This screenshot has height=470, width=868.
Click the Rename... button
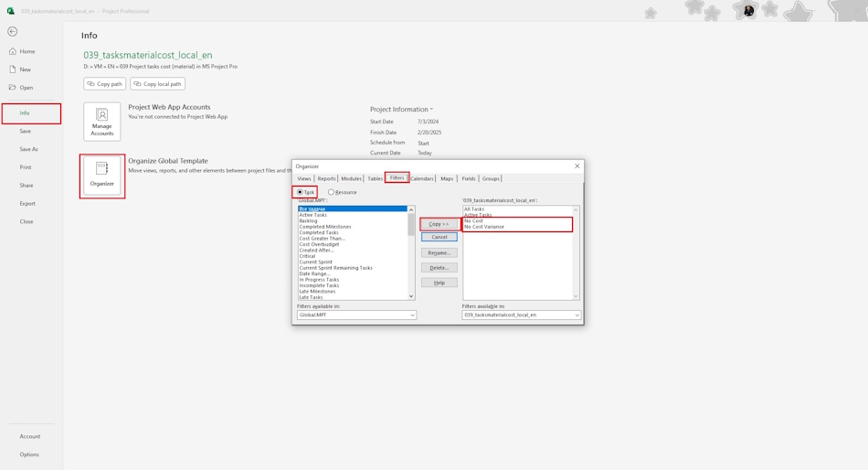[x=439, y=252]
